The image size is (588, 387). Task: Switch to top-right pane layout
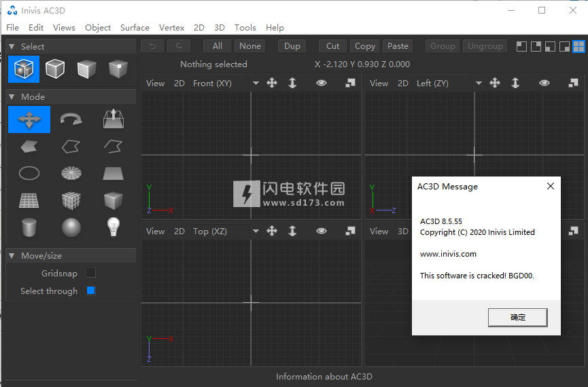(536, 46)
